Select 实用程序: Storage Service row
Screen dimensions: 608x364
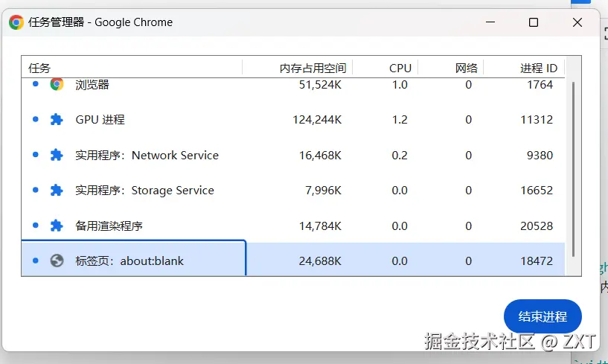tap(293, 190)
